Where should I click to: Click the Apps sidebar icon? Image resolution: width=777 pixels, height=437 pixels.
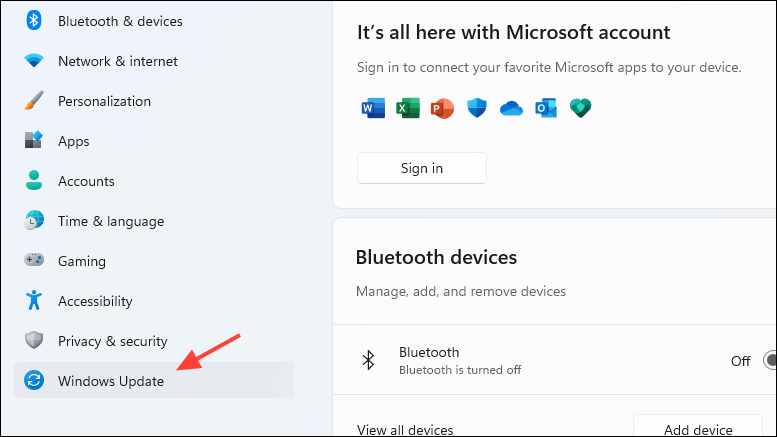click(x=34, y=140)
